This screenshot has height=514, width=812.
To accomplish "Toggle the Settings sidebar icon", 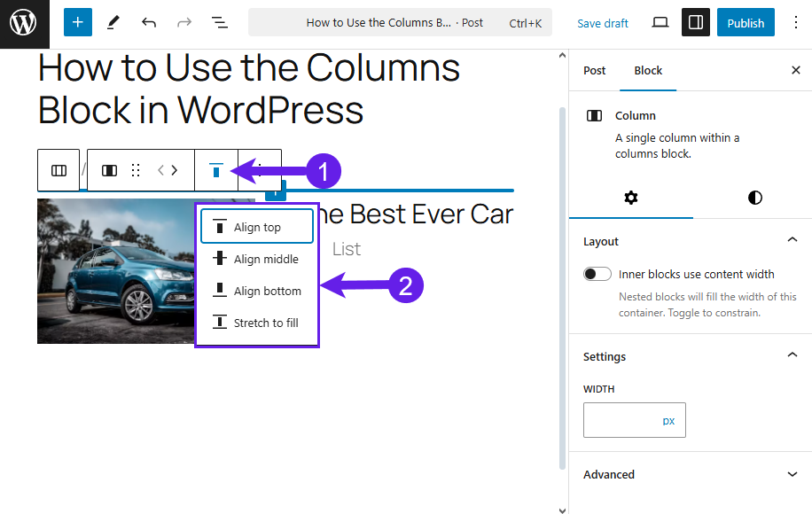I will (x=696, y=23).
